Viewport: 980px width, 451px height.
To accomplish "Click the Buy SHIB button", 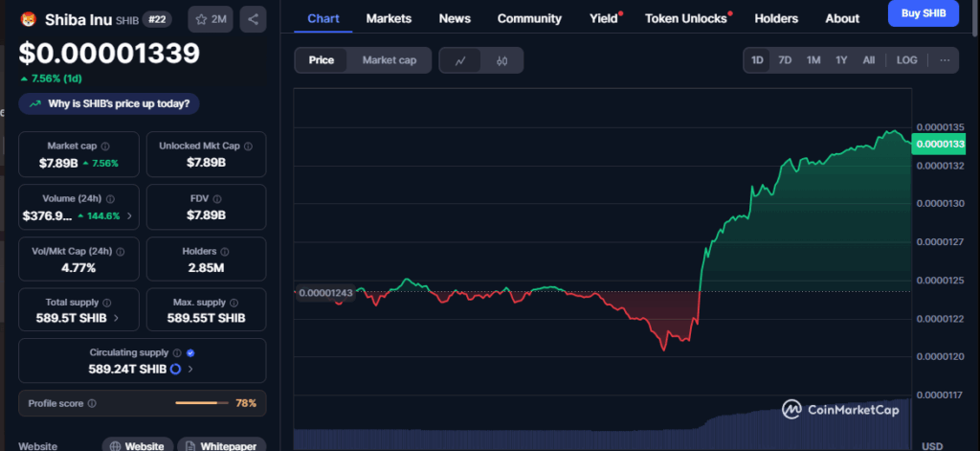I will pos(924,12).
